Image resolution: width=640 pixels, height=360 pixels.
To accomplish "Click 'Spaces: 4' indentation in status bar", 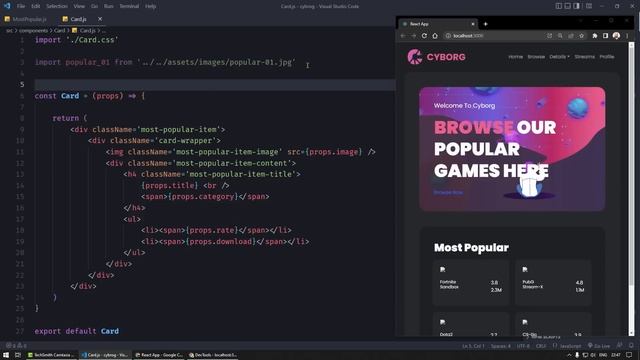I will (x=500, y=346).
